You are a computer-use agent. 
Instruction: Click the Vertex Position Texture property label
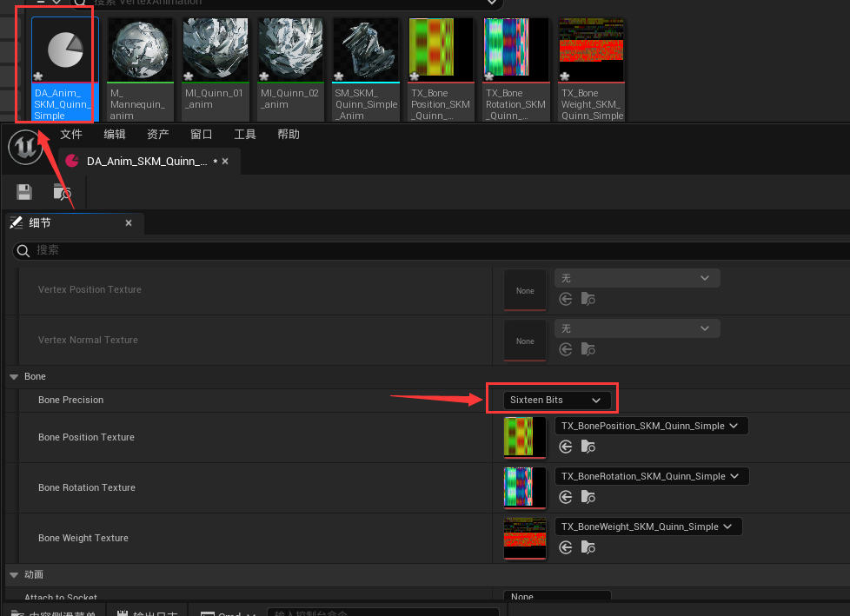(x=90, y=290)
